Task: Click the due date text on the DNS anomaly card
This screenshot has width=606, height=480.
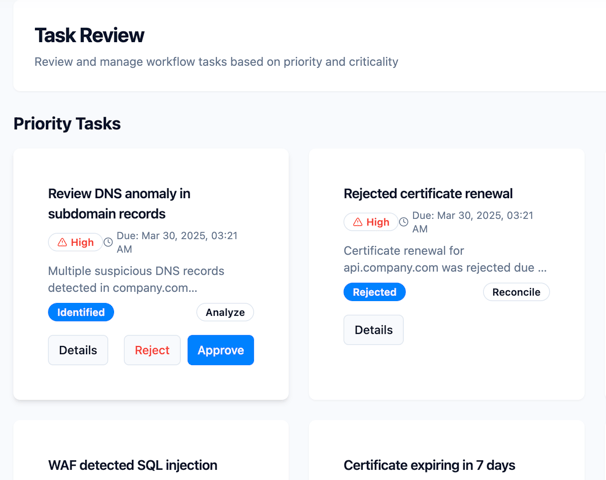Action: pyautogui.click(x=177, y=242)
